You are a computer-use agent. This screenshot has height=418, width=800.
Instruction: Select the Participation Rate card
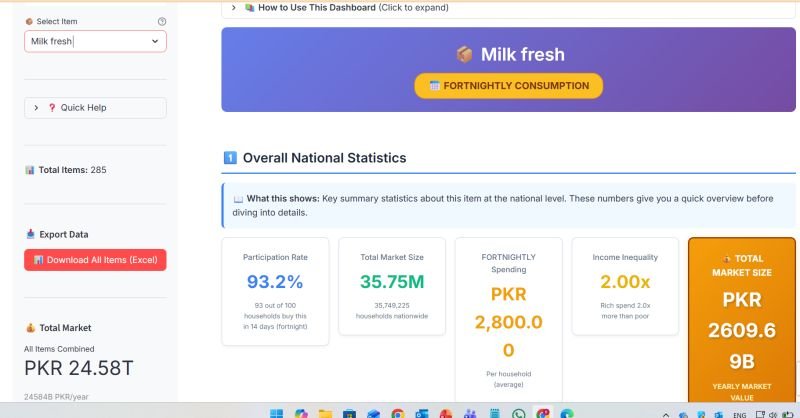(x=276, y=291)
